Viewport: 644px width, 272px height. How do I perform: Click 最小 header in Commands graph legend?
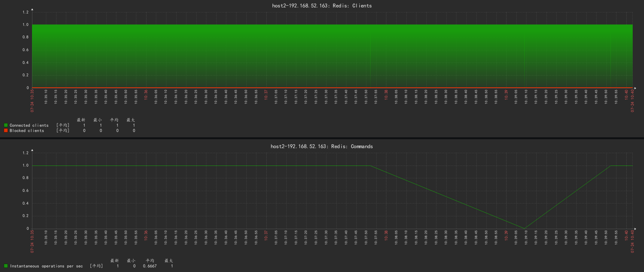click(131, 261)
